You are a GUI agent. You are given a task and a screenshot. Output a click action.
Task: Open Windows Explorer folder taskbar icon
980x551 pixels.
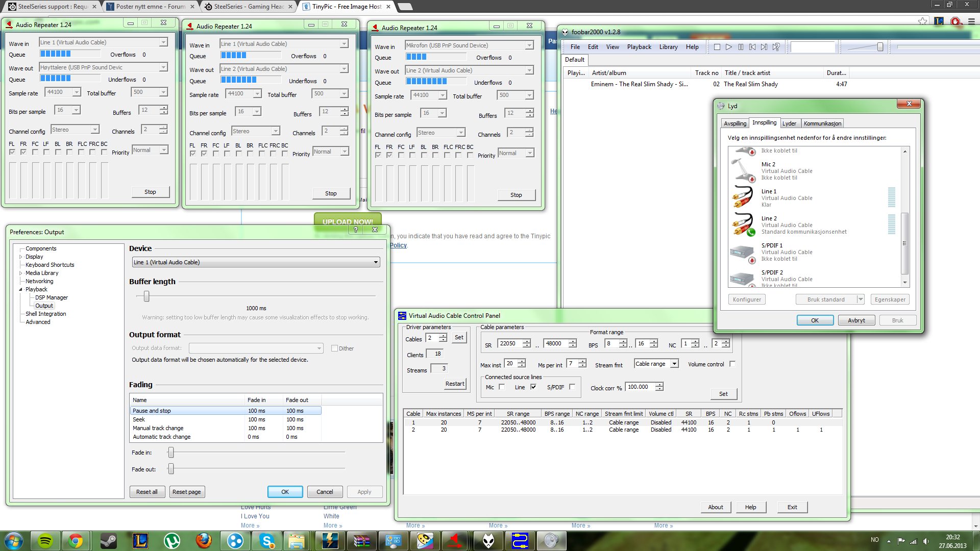point(296,541)
